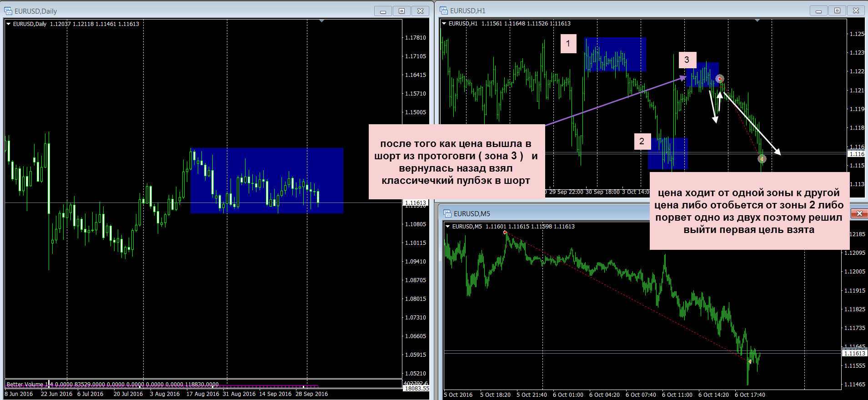This screenshot has width=868, height=400.
Task: Click current price tag 1.11613 on Daily scale
Action: [416, 203]
